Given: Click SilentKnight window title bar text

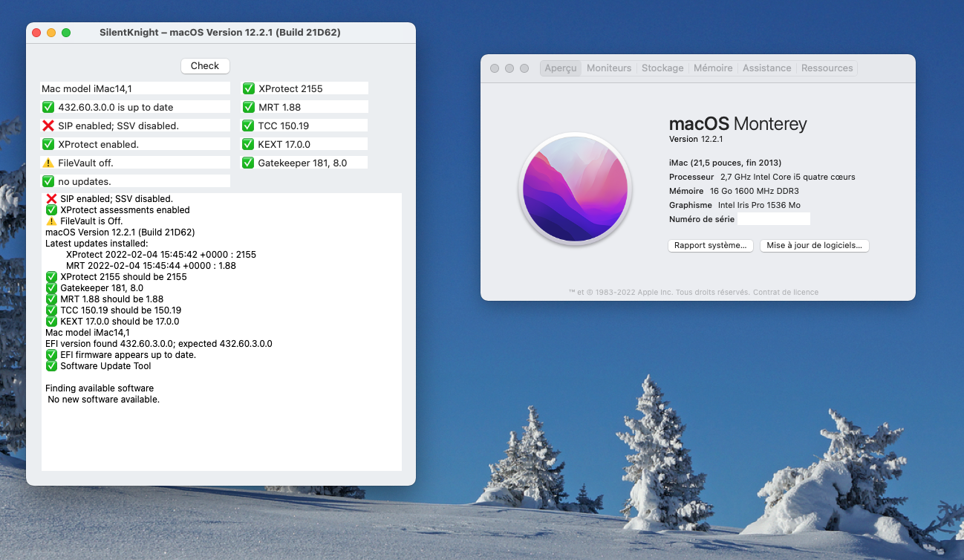Looking at the screenshot, I should (x=221, y=33).
